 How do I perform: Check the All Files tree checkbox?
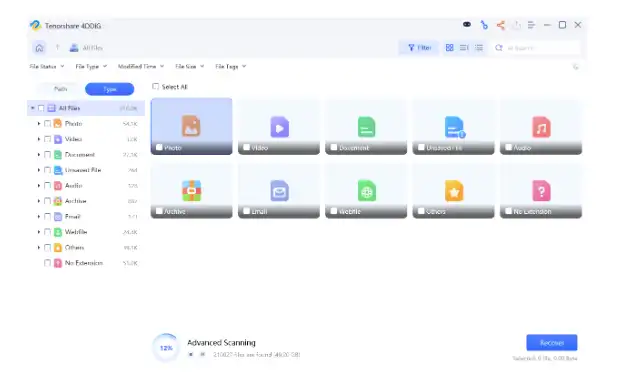pos(41,108)
